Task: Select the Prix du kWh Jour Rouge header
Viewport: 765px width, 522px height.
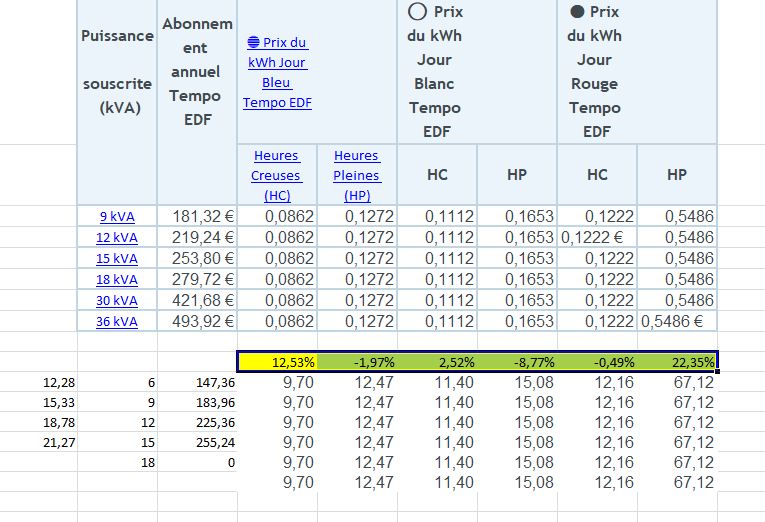Action: (637, 71)
